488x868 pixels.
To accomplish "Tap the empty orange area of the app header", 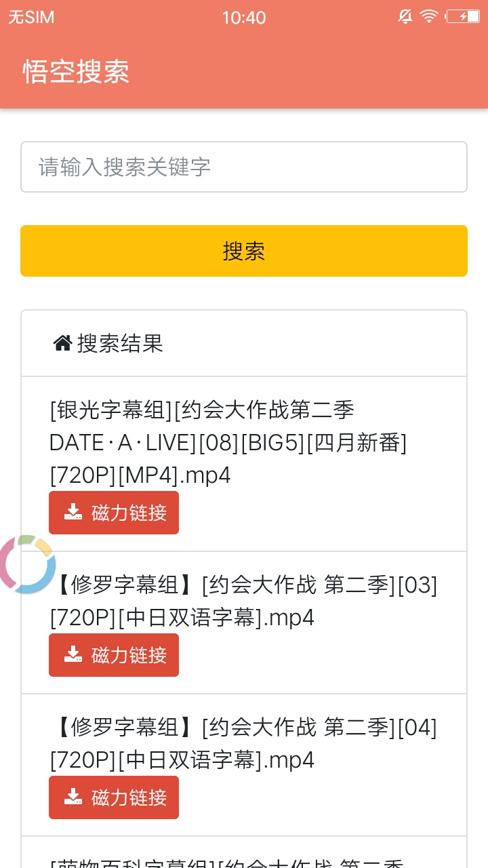I will tap(325, 71).
